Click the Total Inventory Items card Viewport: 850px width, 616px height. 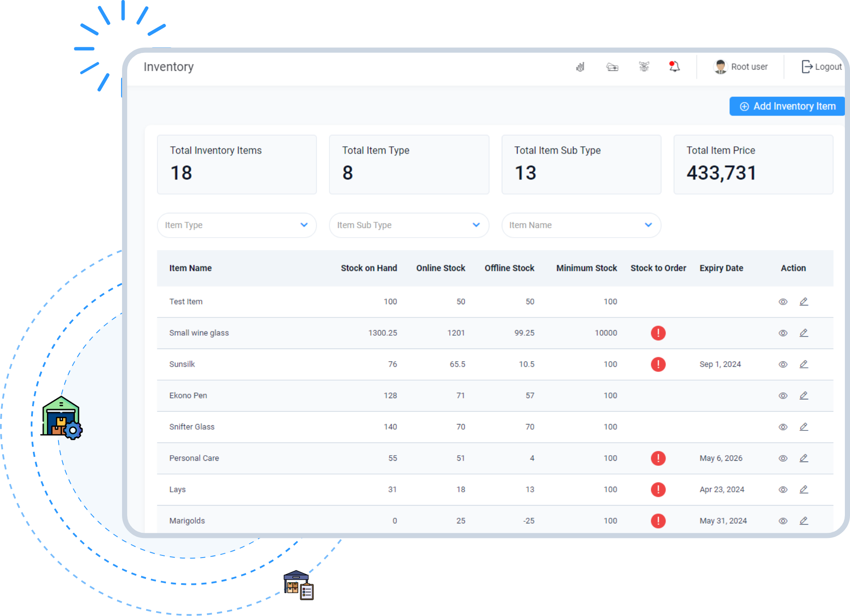click(237, 165)
